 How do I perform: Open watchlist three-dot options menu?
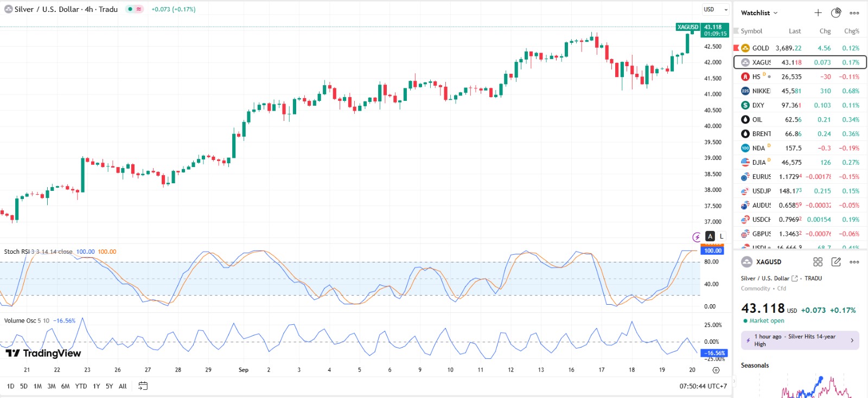[x=854, y=12]
